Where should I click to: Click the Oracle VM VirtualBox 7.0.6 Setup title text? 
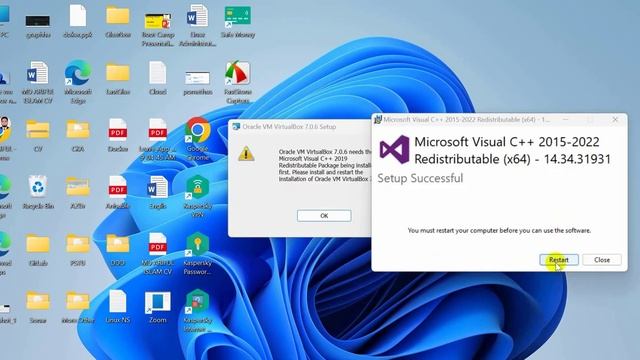pyautogui.click(x=289, y=127)
